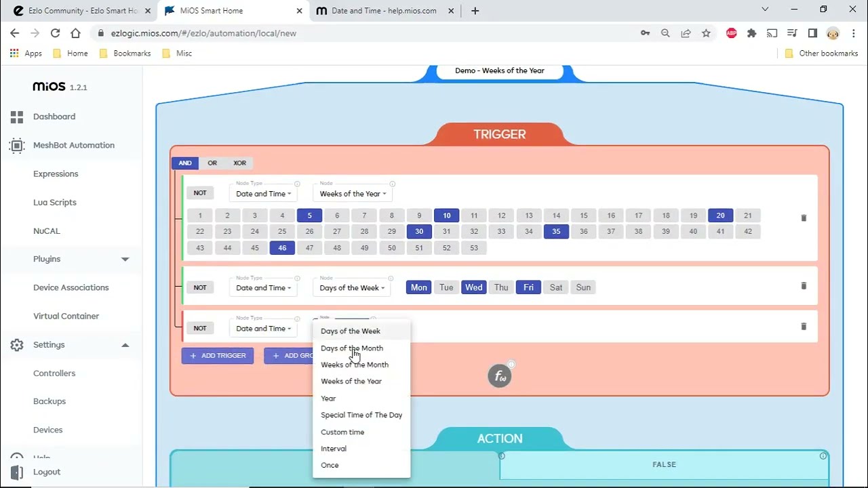Viewport: 868px width, 488px height.
Task: Click the Logout icon
Action: (x=17, y=472)
